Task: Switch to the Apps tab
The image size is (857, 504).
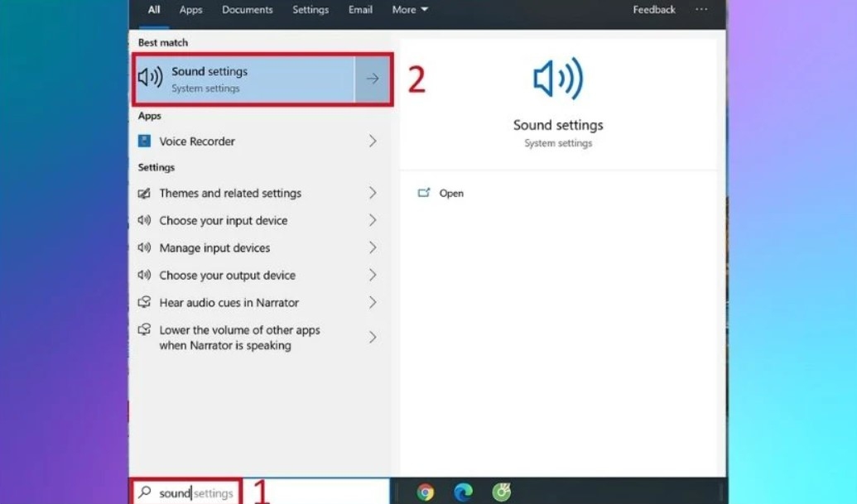Action: point(190,10)
